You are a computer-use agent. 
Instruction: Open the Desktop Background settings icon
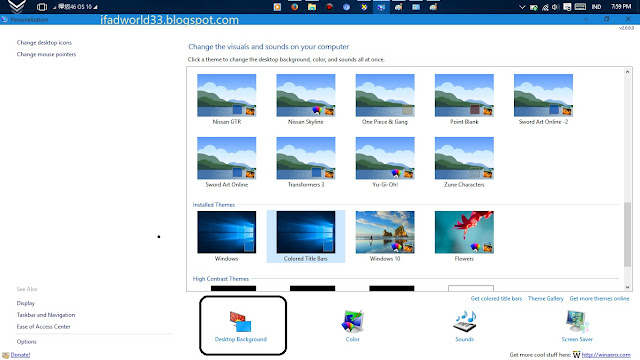[x=240, y=321]
